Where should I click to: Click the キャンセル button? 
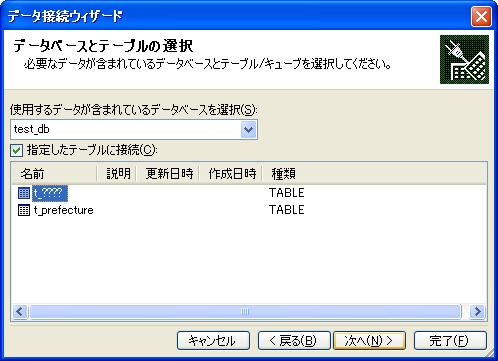(213, 341)
